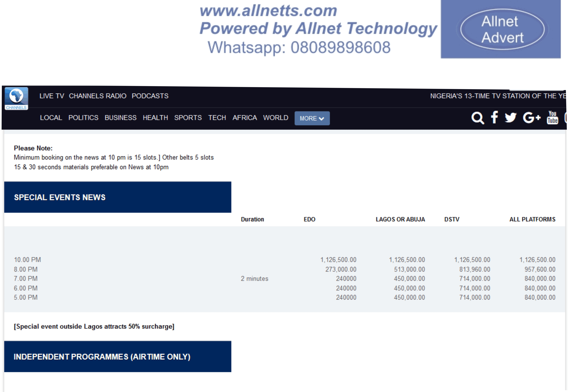The height and width of the screenshot is (392, 573).
Task: Open the BUSINESS section
Action: 120,118
